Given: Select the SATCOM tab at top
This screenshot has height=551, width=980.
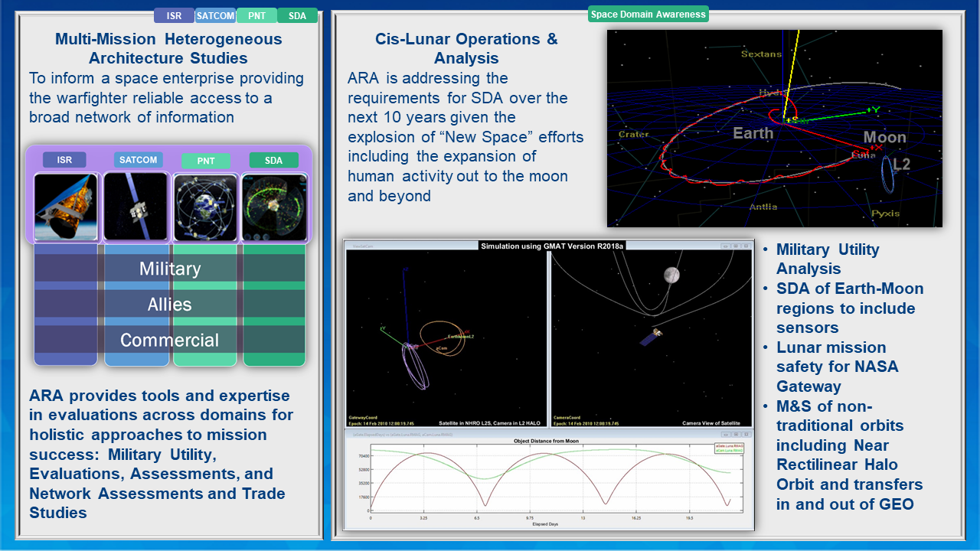Looking at the screenshot, I should click(215, 15).
